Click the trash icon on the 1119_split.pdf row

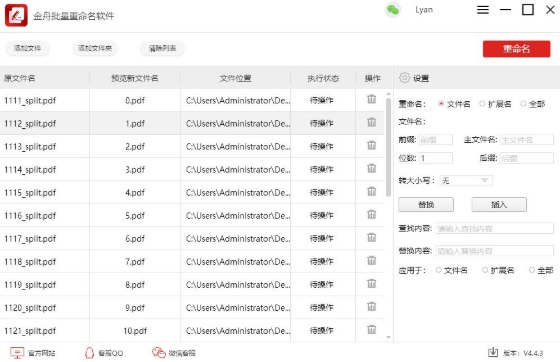[371, 283]
